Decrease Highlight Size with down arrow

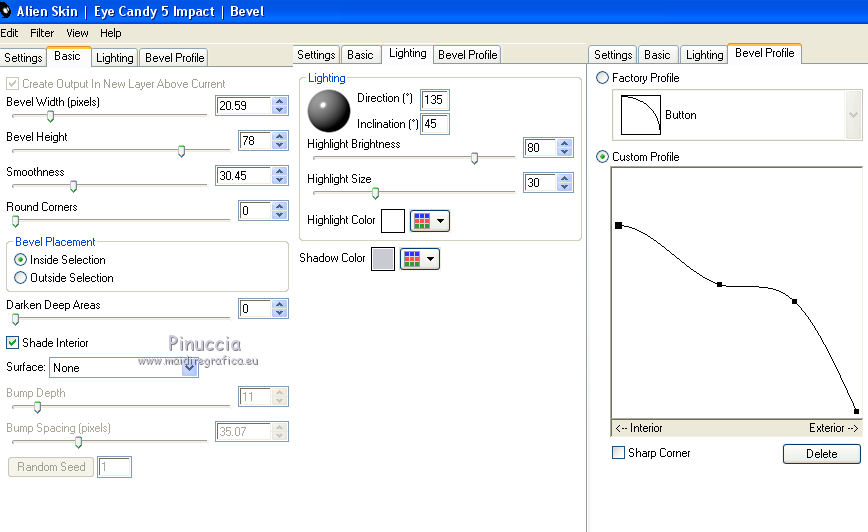coord(565,187)
